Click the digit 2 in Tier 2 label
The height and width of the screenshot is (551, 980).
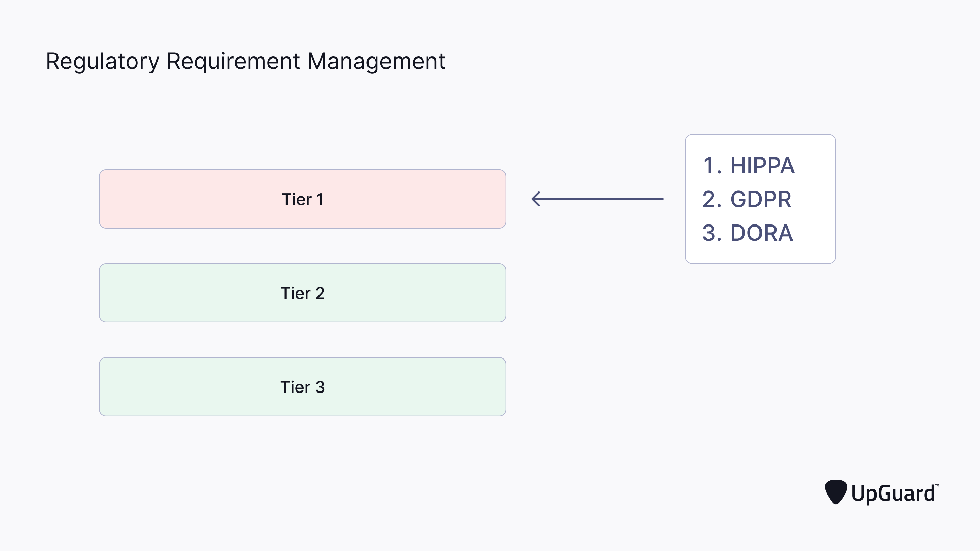click(x=320, y=293)
